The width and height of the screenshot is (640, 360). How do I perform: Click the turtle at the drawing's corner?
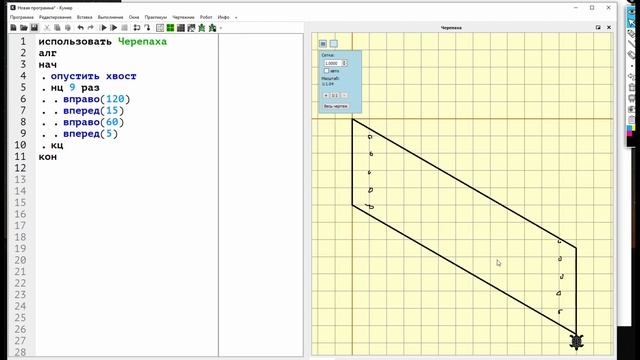click(576, 342)
